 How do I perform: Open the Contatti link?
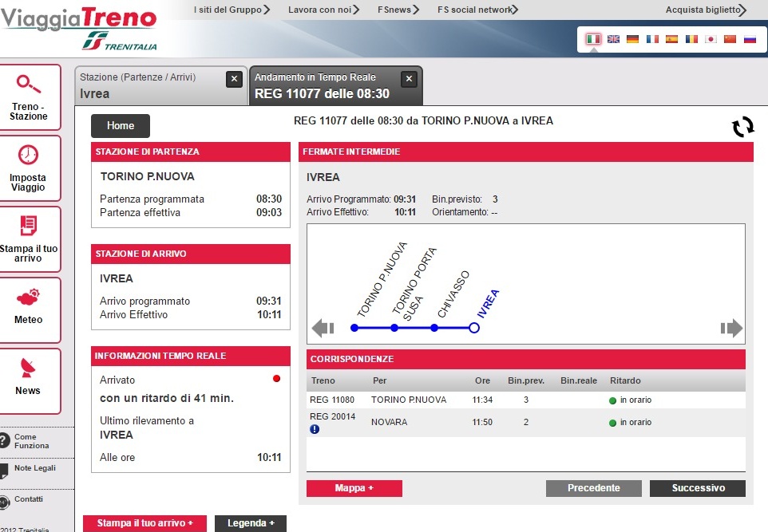coord(29,499)
